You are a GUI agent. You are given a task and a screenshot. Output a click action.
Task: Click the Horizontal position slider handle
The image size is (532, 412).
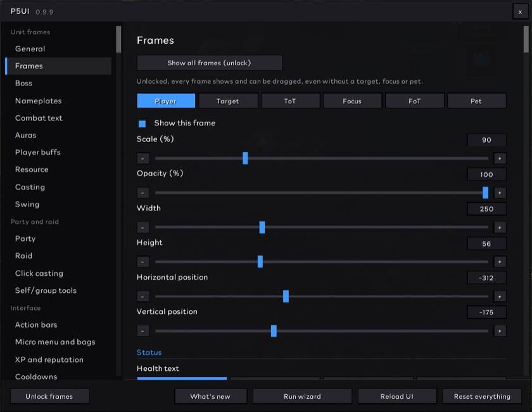pyautogui.click(x=286, y=296)
